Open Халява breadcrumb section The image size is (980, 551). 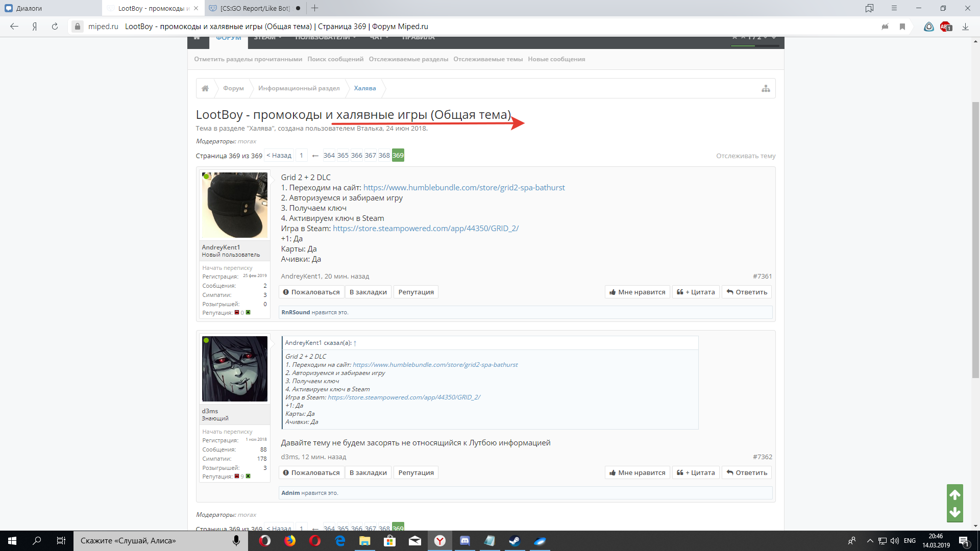365,88
